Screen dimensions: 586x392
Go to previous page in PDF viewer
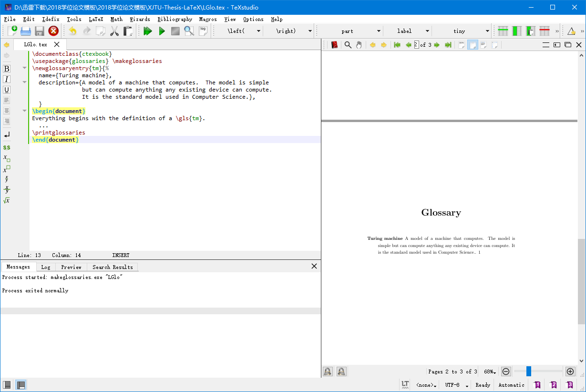pyautogui.click(x=408, y=45)
